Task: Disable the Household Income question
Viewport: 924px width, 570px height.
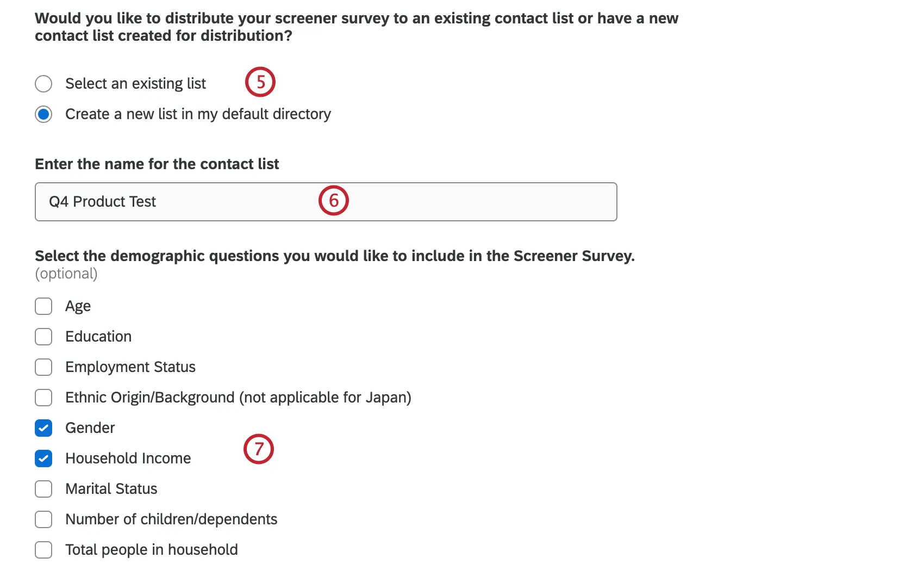Action: coord(43,459)
